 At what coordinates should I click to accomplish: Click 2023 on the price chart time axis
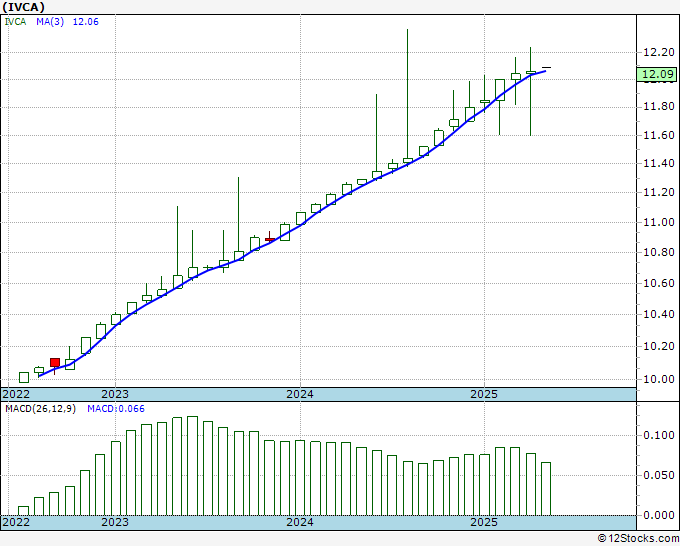pos(115,394)
